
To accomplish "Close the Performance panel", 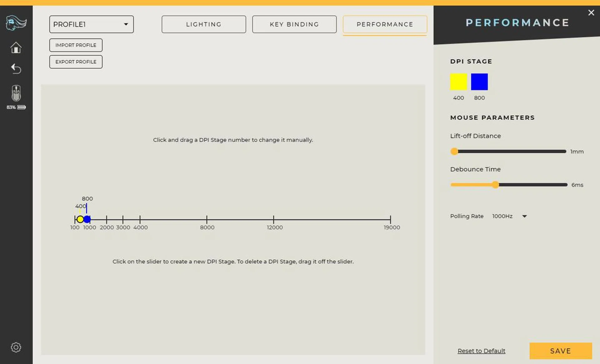I will tap(591, 13).
